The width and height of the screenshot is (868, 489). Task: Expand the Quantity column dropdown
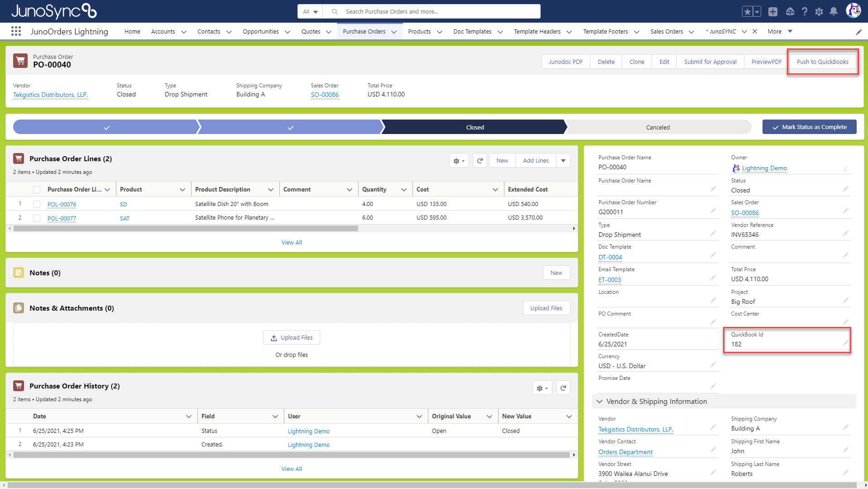click(404, 189)
